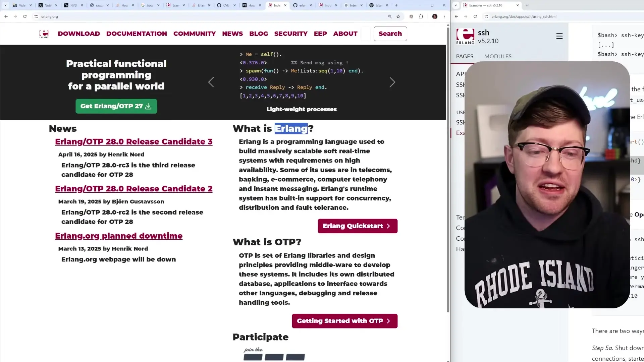
Task: Click the extension icon left of puzzle piece
Action: point(411,16)
